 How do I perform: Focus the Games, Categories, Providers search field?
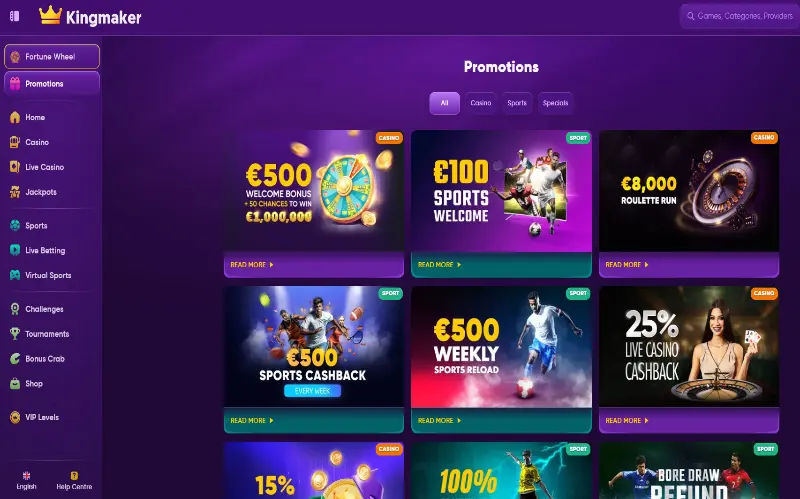click(x=740, y=16)
